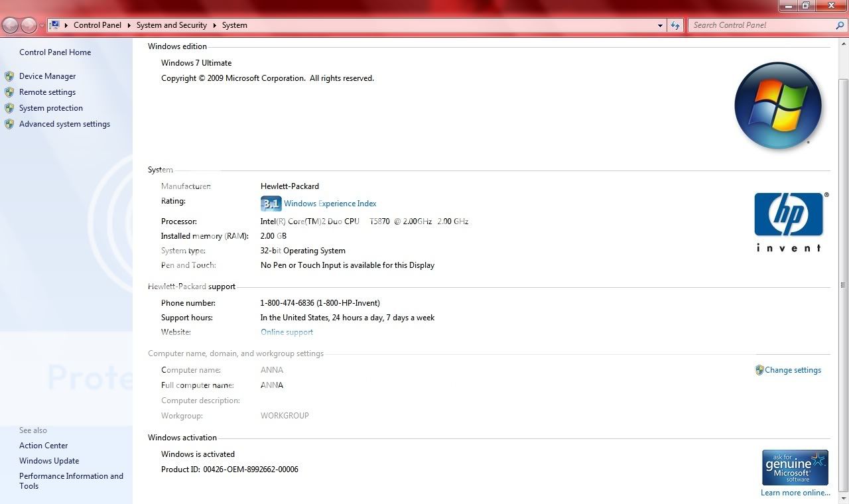Click the vertical scrollbar up arrow
The image size is (849, 504).
843,44
